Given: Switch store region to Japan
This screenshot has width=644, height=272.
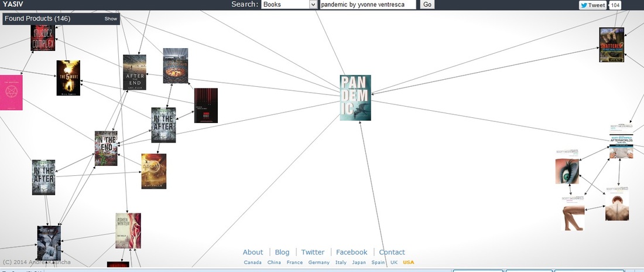Looking at the screenshot, I should (x=359, y=263).
